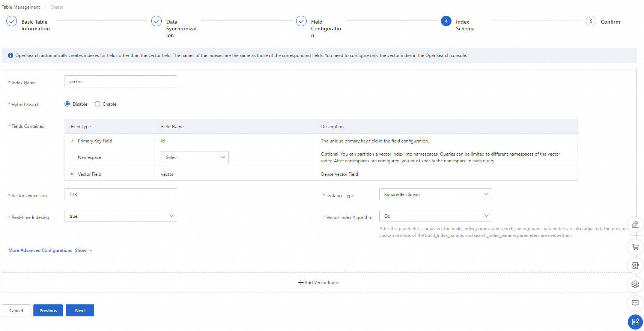Open the shopping cart floating icon
The width and height of the screenshot is (644, 331).
point(635,247)
